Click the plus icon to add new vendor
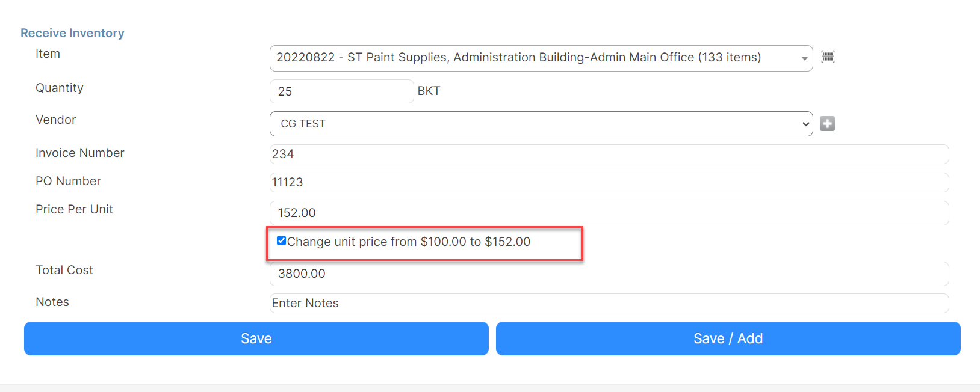Viewport: 980px width, 392px height. point(827,123)
